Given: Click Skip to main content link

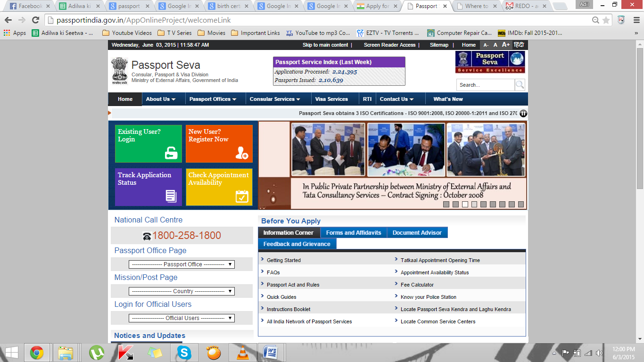Looking at the screenshot, I should pos(325,45).
